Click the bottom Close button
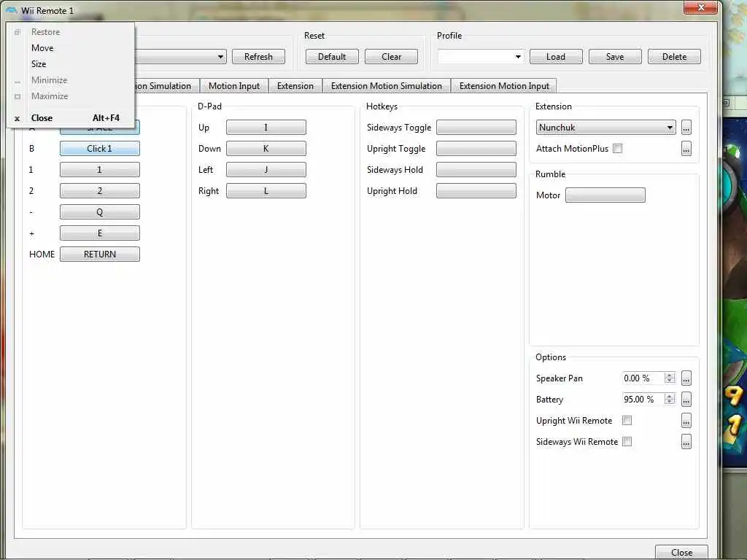 (681, 552)
